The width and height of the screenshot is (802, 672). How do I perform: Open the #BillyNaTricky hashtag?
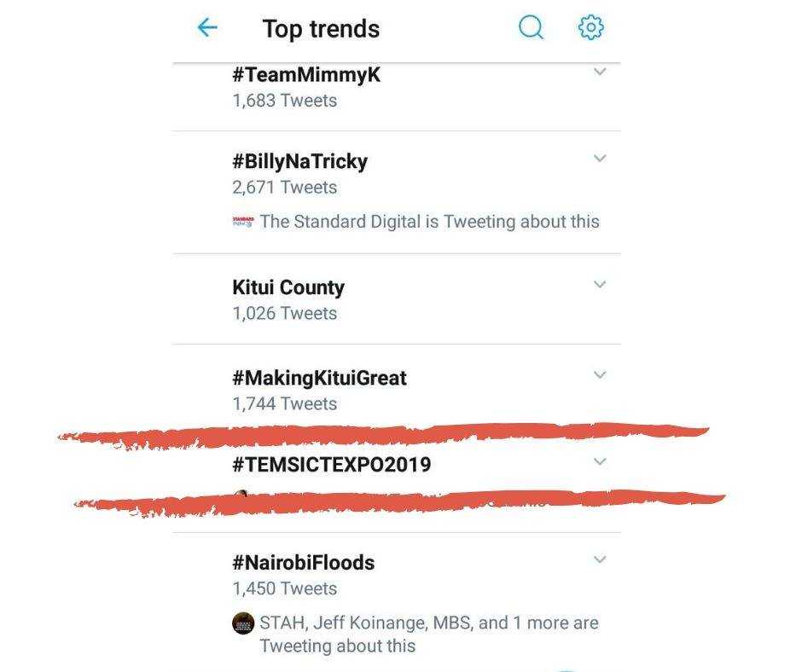(299, 161)
